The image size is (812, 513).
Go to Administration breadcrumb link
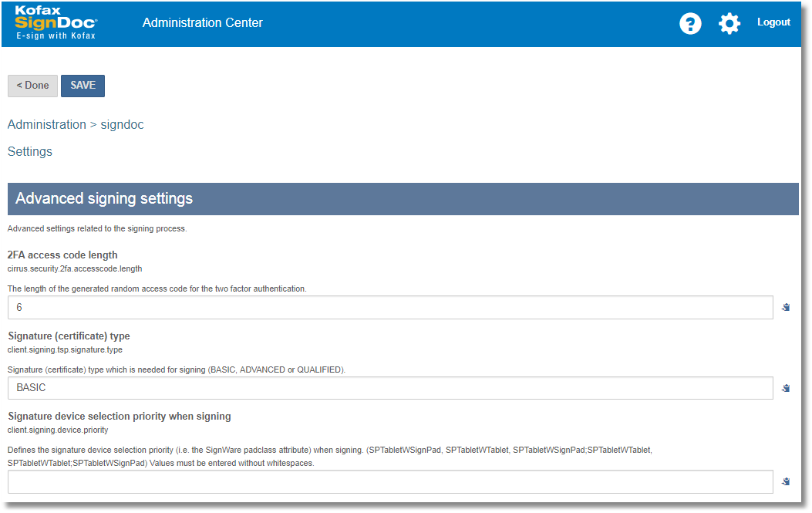[46, 124]
